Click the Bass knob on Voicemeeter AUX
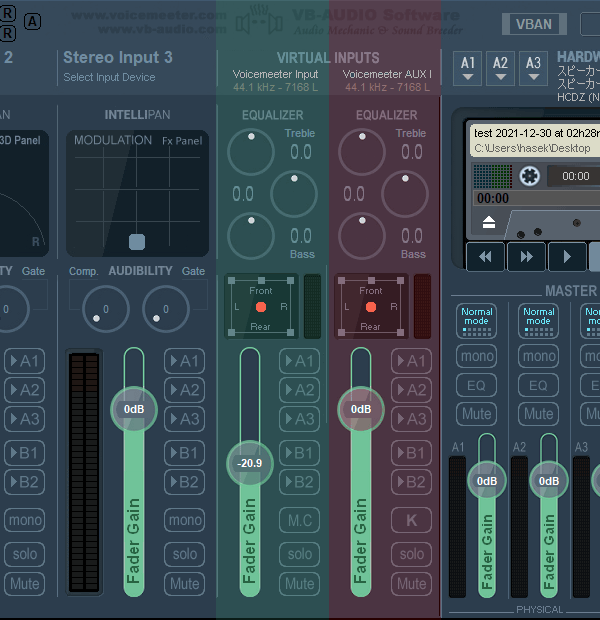 pos(362,236)
